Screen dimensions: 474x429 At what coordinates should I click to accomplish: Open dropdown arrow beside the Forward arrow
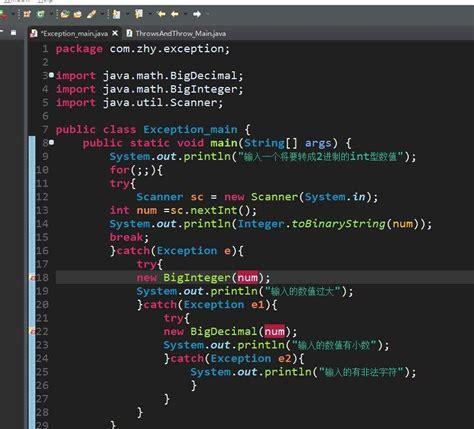(x=208, y=14)
